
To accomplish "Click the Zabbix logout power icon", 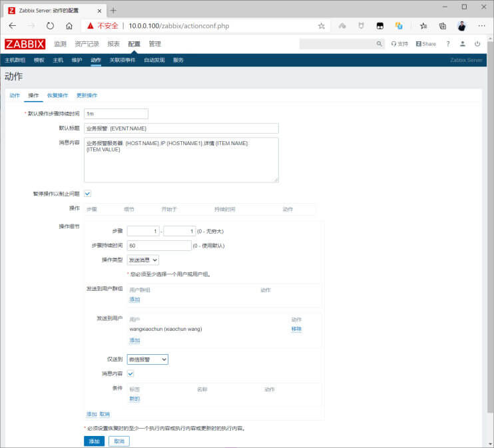I will point(477,44).
